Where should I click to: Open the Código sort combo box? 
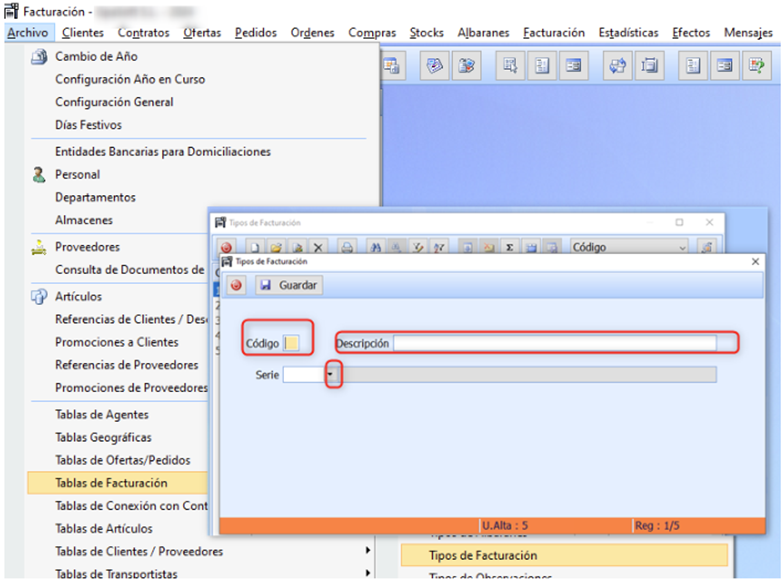pos(629,247)
